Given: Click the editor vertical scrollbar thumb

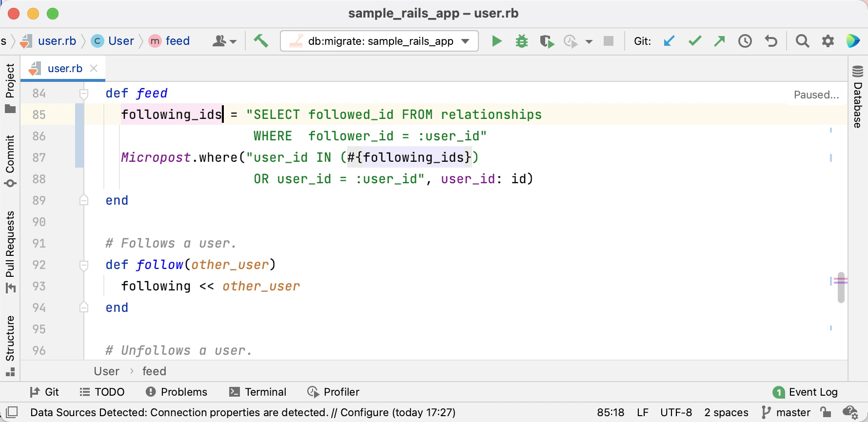Looking at the screenshot, I should tap(841, 288).
